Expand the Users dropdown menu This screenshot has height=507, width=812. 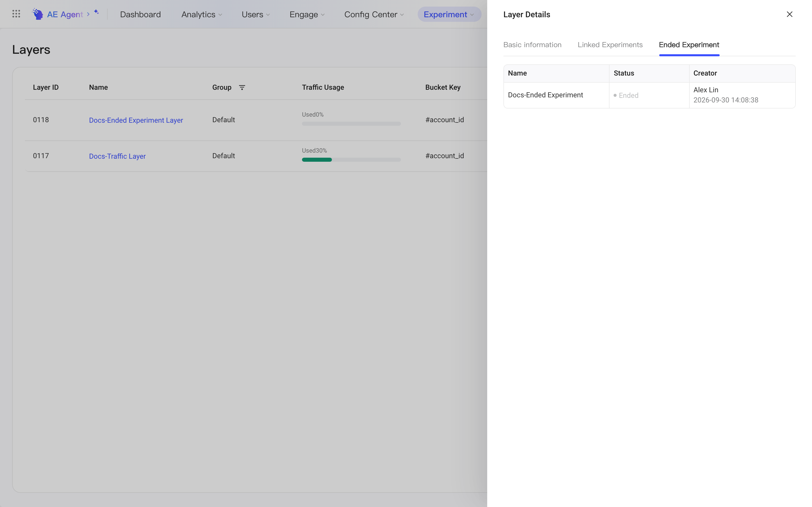[x=256, y=14]
